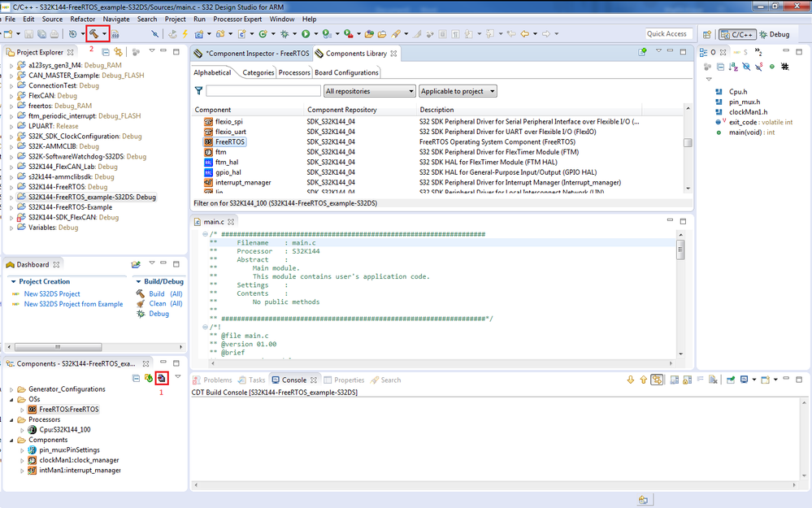
Task: Click the 'New S32DS Project from Example' link
Action: 73,304
